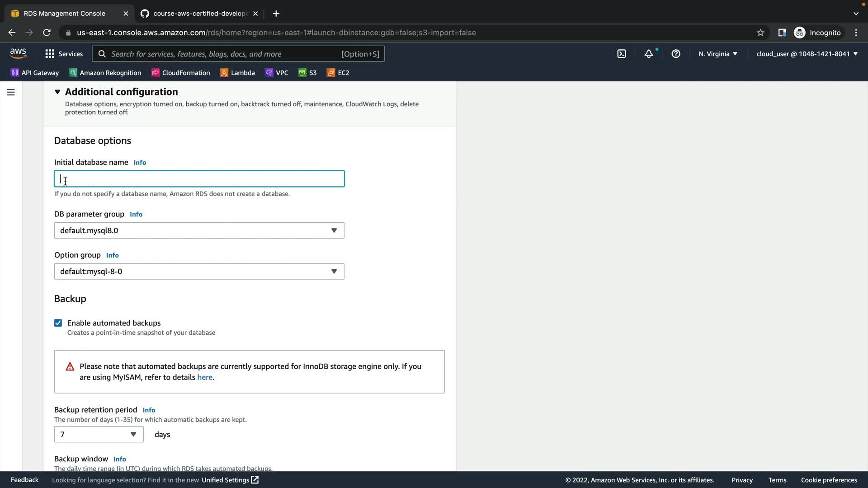The width and height of the screenshot is (868, 488).
Task: Open the N. Virginia region menu
Action: coord(717,54)
